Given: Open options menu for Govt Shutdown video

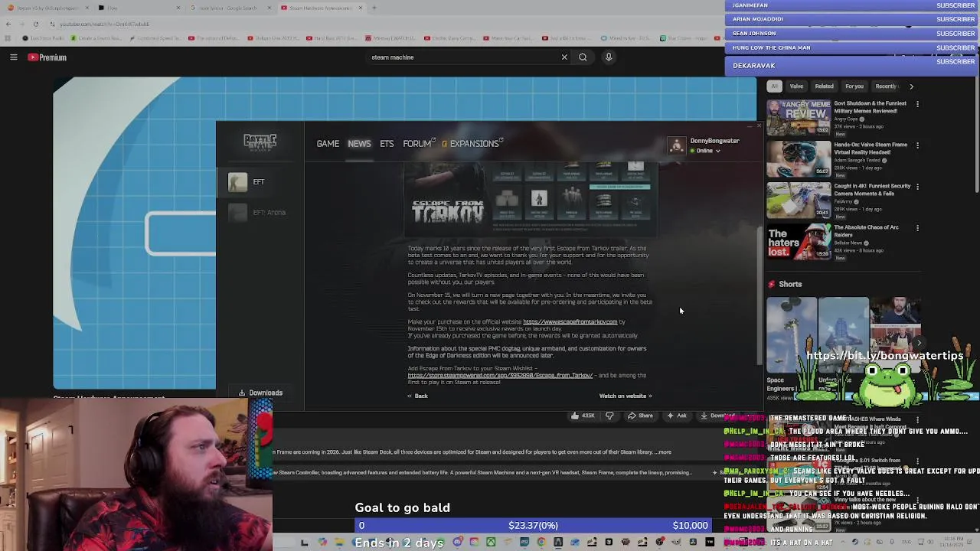Looking at the screenshot, I should (x=917, y=103).
